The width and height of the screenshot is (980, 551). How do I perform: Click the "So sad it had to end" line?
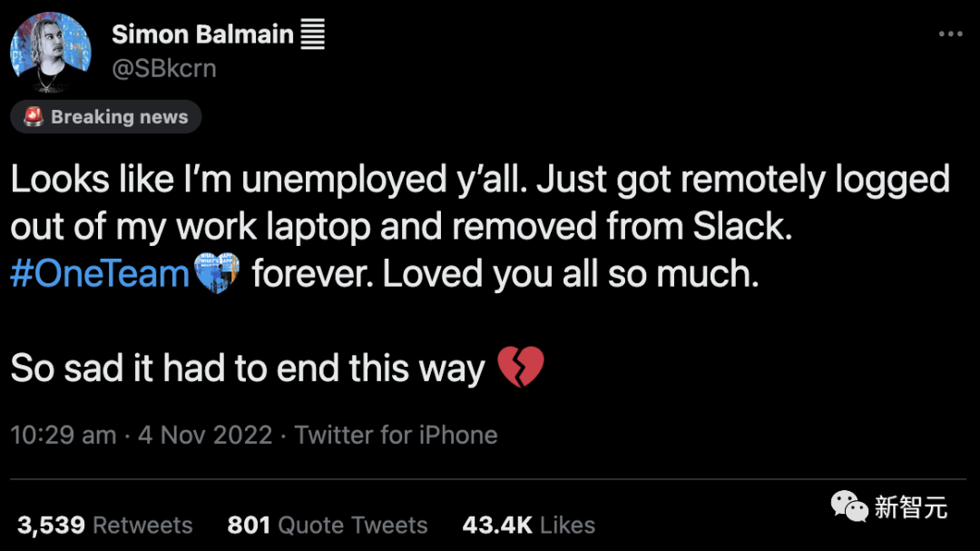coord(247,369)
